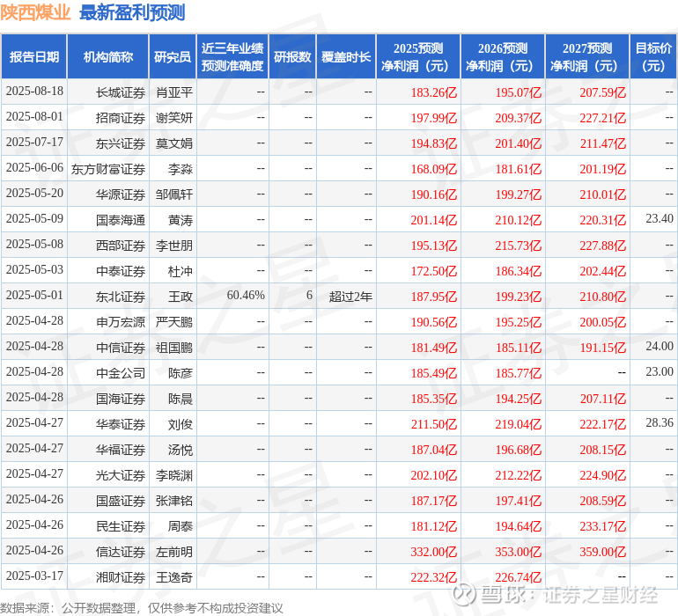
Task: Click analyst name 肖亚平
Action: coord(174,92)
